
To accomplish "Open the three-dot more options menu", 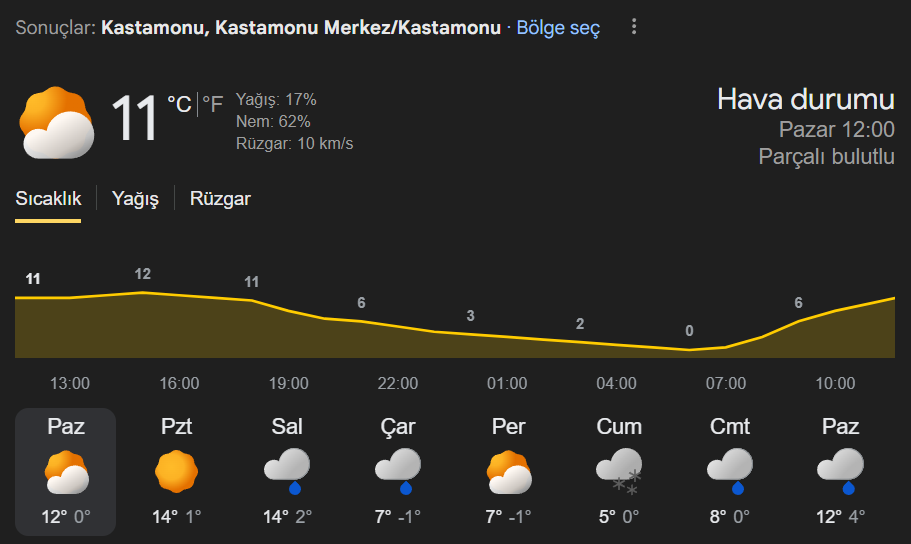I will click(x=634, y=28).
